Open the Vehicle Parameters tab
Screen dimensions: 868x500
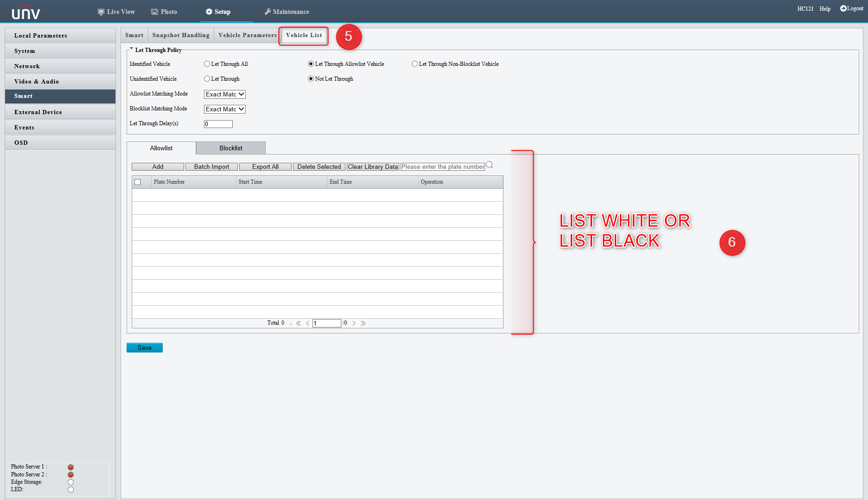[247, 35]
